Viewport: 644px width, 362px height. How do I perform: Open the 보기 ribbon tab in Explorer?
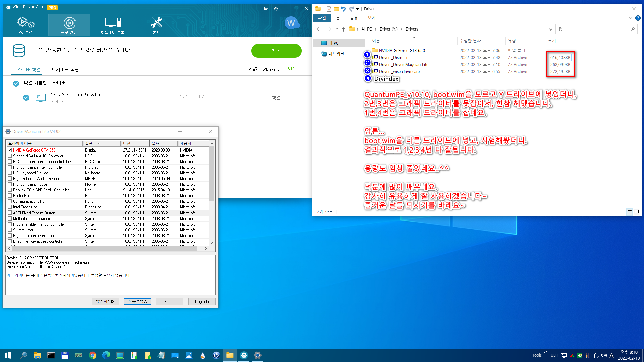pos(372,18)
